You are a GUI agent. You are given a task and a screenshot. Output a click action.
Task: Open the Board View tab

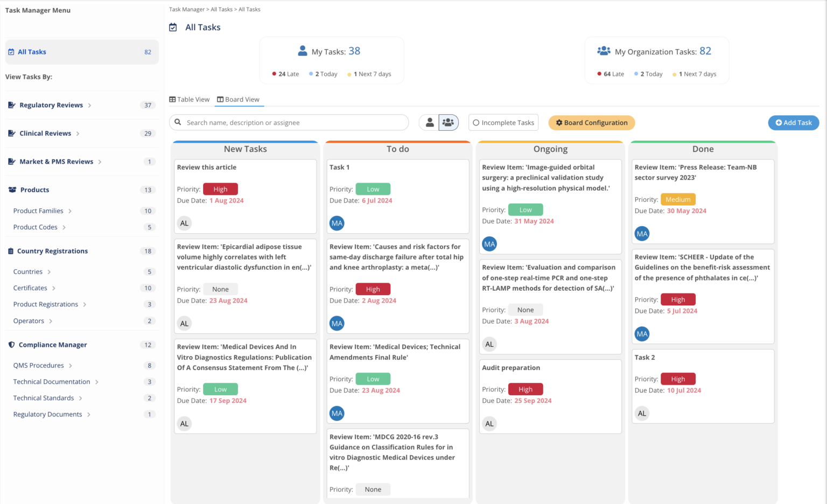click(x=239, y=99)
